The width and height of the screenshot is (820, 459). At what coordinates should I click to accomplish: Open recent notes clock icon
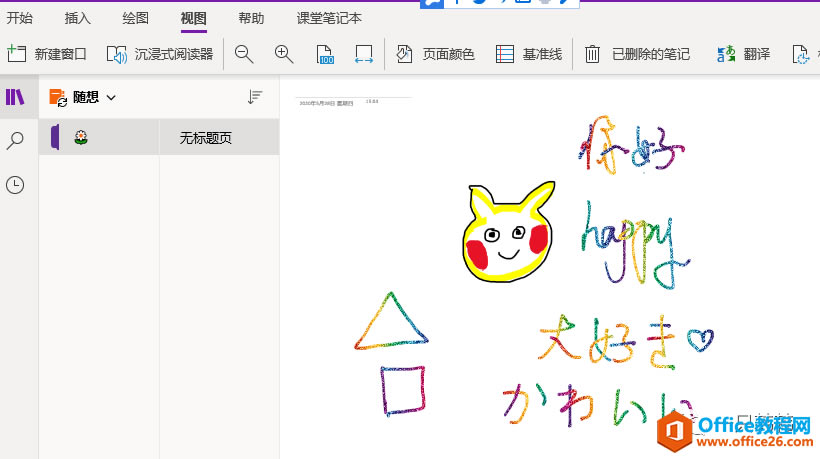(15, 185)
